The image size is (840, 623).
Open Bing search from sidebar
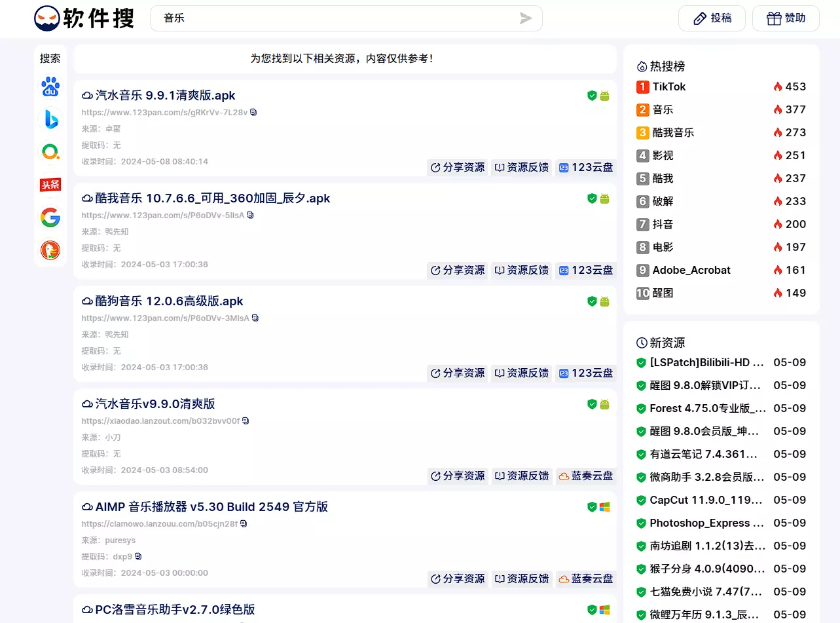50,119
